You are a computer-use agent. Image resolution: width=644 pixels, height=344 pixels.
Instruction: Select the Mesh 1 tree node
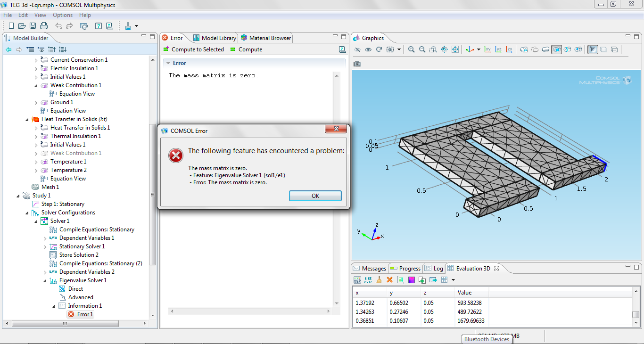point(50,187)
